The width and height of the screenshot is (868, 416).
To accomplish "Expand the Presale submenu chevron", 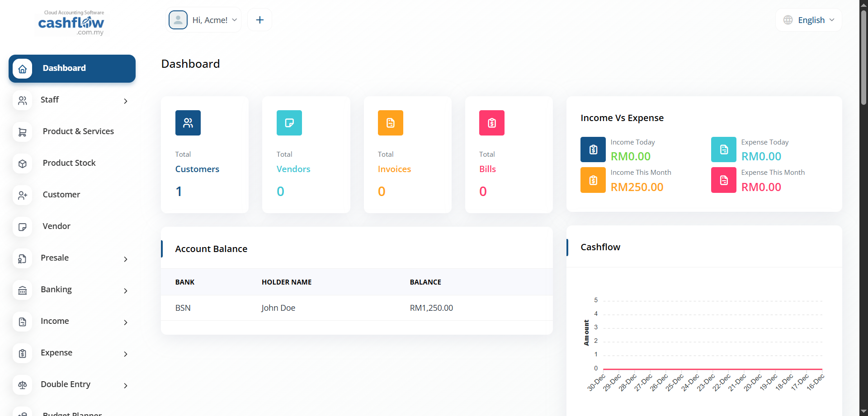I will coord(125,259).
